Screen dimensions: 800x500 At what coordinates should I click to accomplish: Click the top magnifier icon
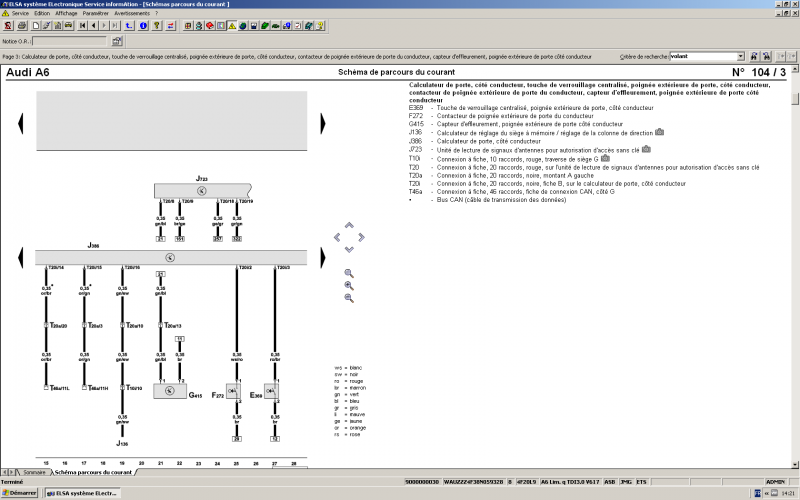349,273
